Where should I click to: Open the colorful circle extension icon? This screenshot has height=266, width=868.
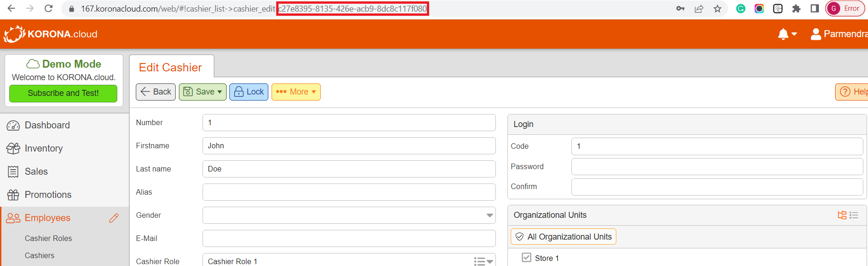point(759,8)
